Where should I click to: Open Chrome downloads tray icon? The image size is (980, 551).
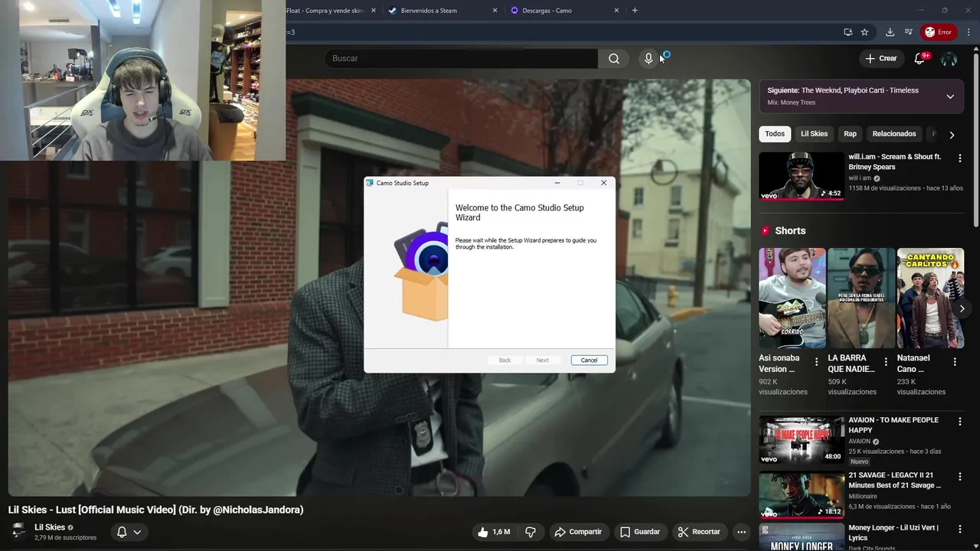pos(890,32)
